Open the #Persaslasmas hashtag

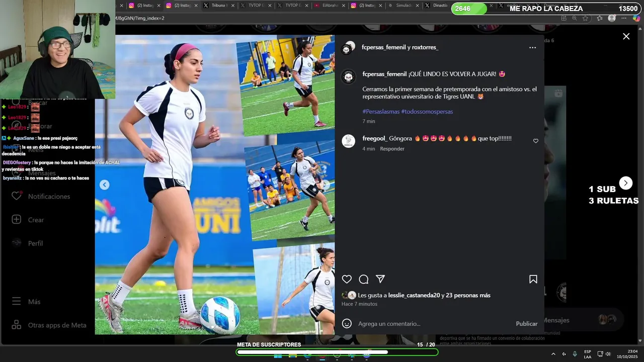point(381,112)
